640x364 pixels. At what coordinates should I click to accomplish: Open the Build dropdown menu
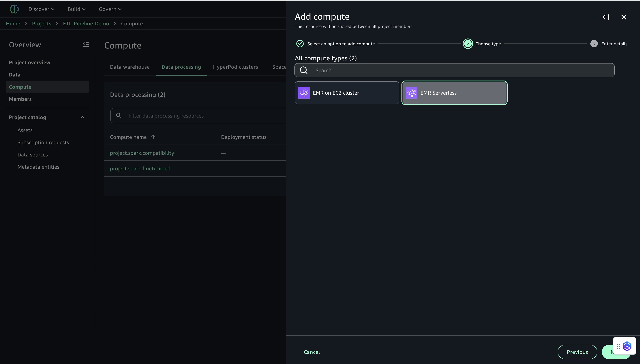pyautogui.click(x=76, y=9)
